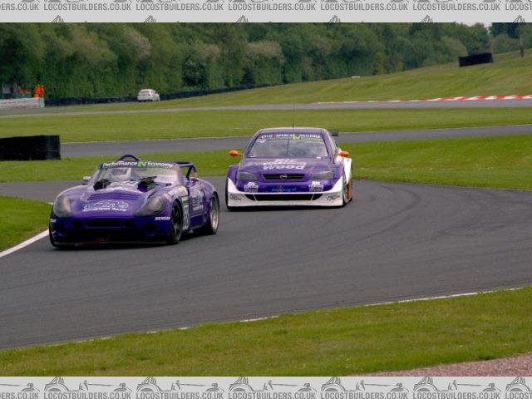Viewport: 532px width, 399px height.
Task: Click the 'Wood' lettering on the Opel bonnet
Action: pos(284,167)
